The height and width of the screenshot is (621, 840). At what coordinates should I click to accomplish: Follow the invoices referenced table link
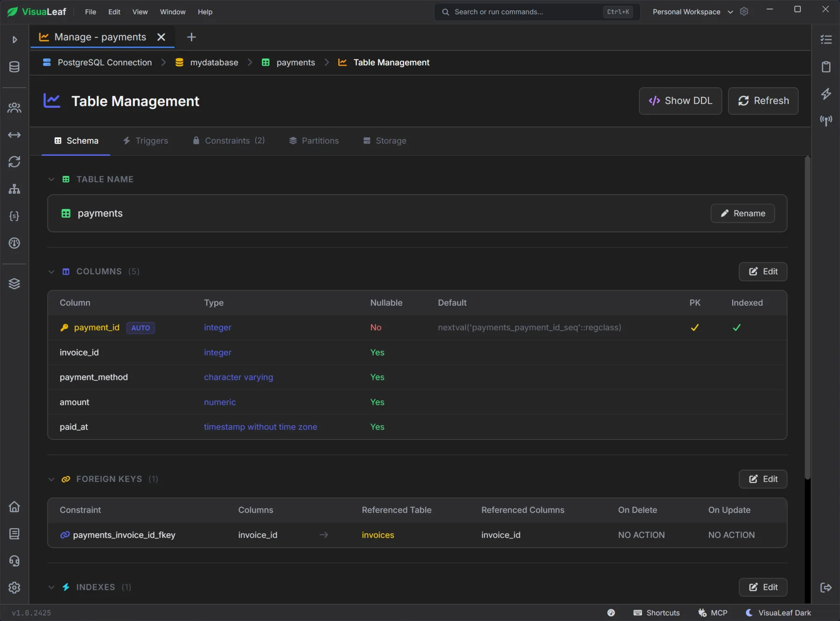coord(378,535)
